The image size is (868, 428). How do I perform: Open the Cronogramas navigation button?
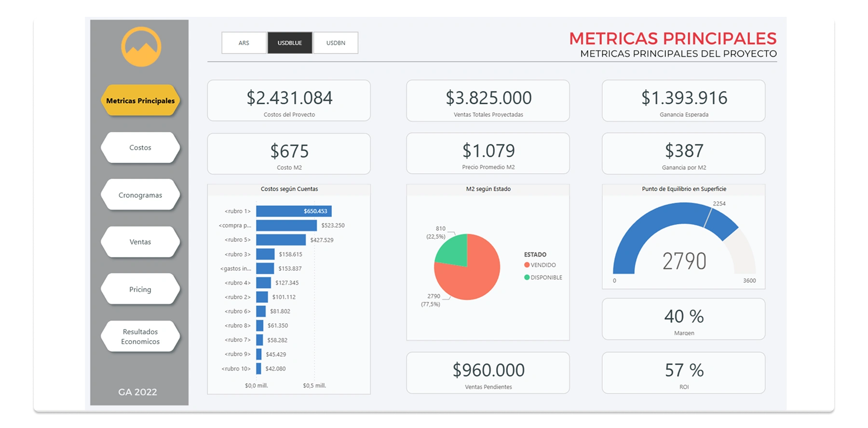tap(140, 195)
